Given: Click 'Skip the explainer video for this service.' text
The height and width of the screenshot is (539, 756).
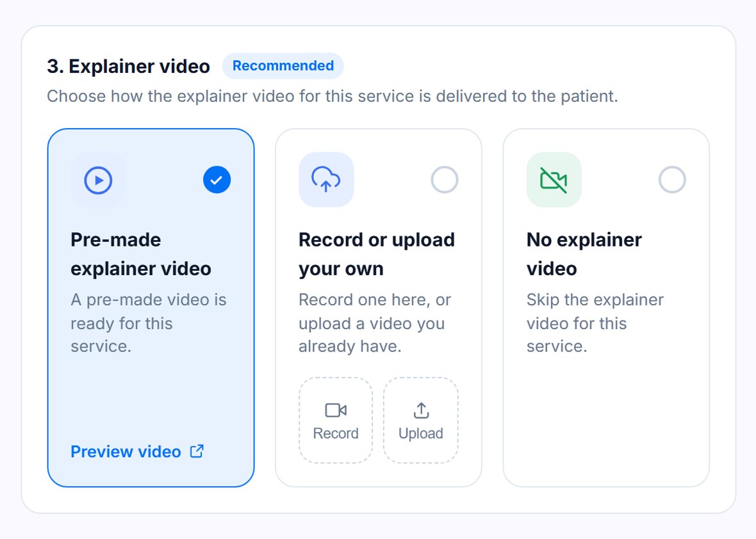Looking at the screenshot, I should pyautogui.click(x=595, y=323).
